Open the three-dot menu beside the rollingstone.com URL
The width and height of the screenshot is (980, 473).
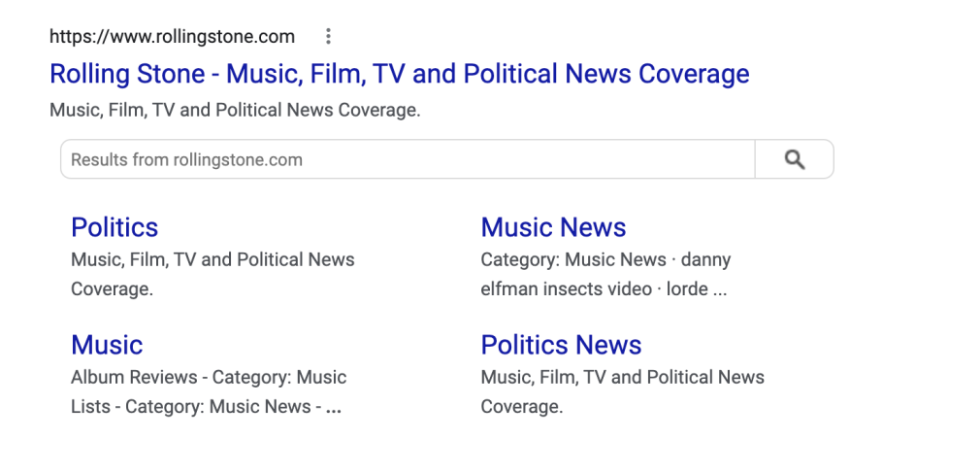tap(328, 37)
